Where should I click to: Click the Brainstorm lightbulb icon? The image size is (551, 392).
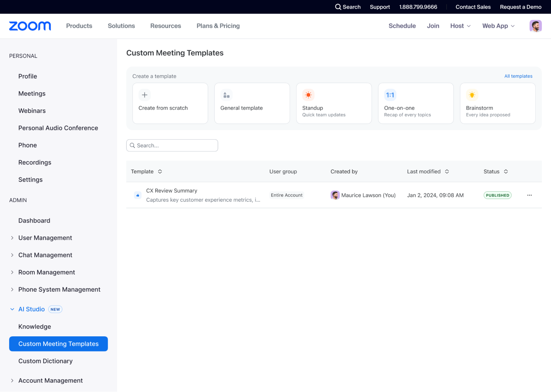click(x=472, y=95)
